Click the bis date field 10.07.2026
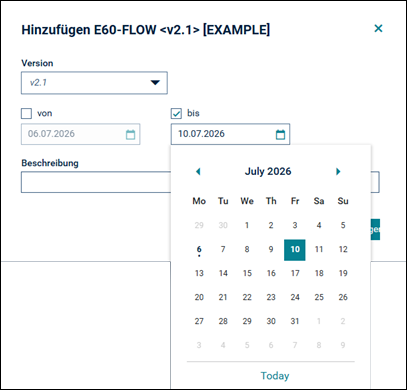Image resolution: width=407 pixels, height=390 pixels. [230, 134]
